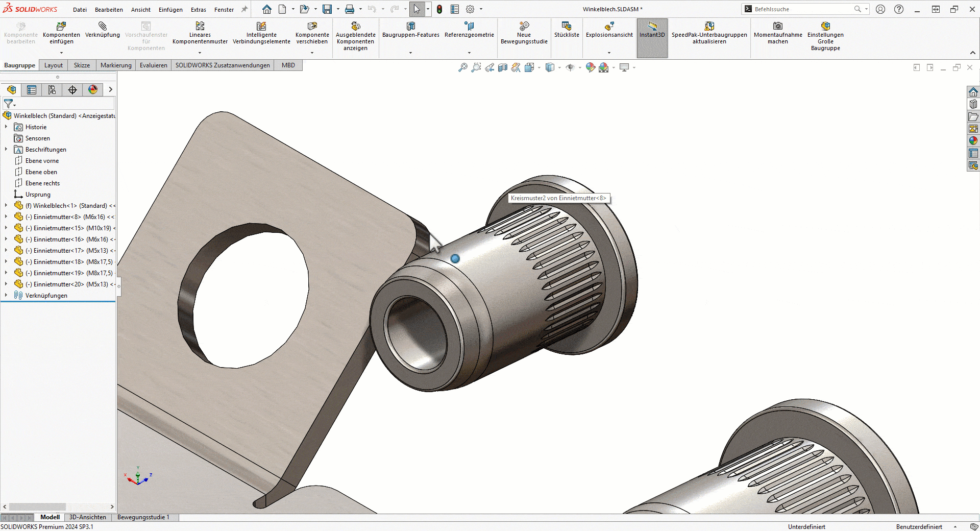Image resolution: width=980 pixels, height=531 pixels.
Task: Switch to the Evaluieren tab
Action: coord(153,65)
